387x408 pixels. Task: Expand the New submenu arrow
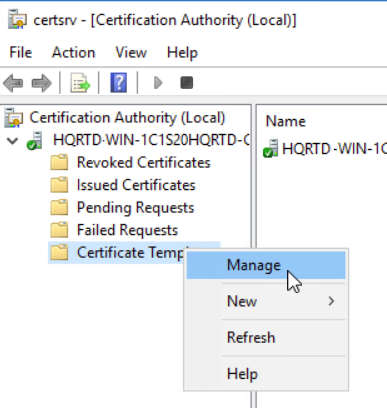click(331, 301)
